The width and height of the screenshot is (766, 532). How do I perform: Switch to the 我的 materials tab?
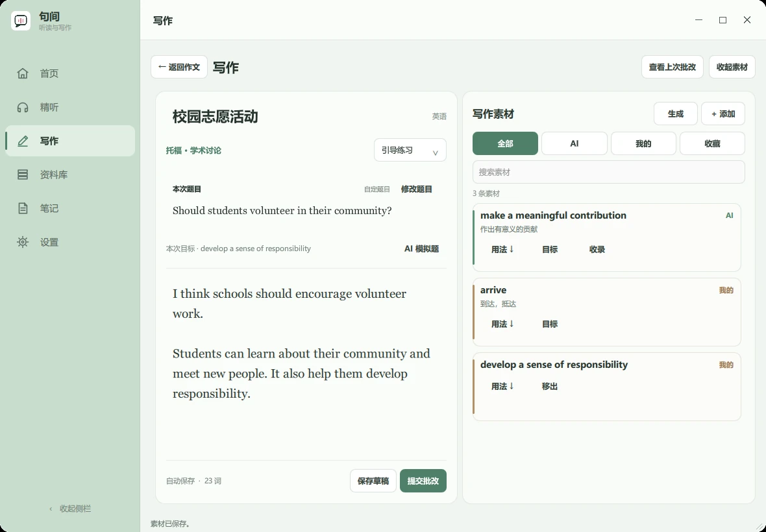643,143
